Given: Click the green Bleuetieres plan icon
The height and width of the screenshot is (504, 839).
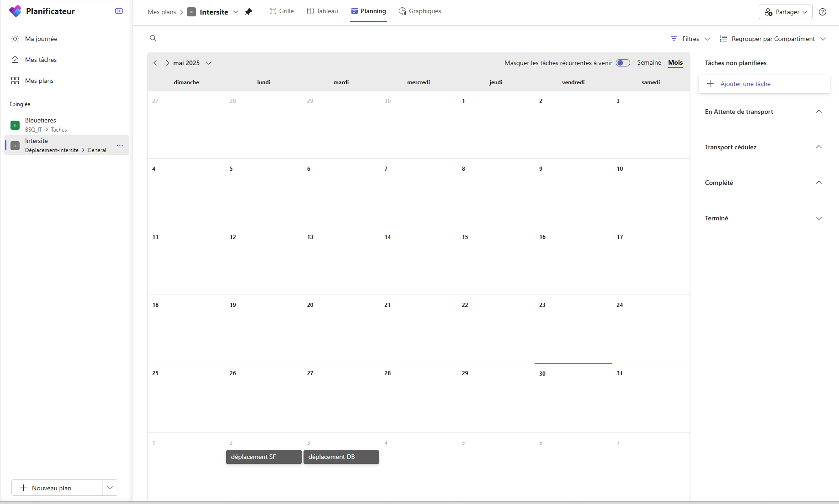Looking at the screenshot, I should 15,125.
